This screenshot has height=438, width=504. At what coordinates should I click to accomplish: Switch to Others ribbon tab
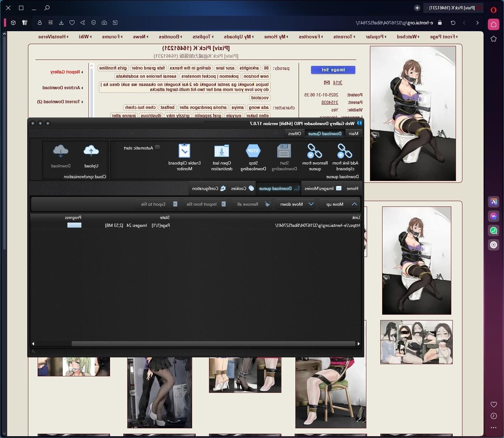pyautogui.click(x=295, y=133)
